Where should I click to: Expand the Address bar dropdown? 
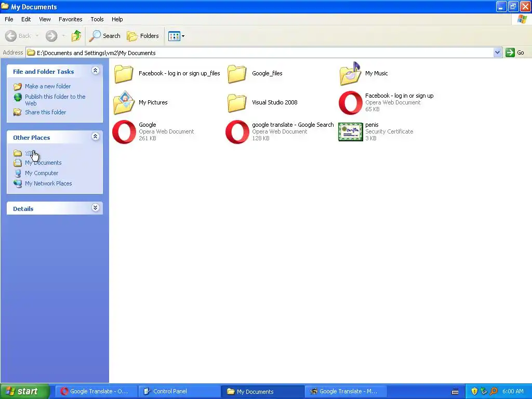497,52
